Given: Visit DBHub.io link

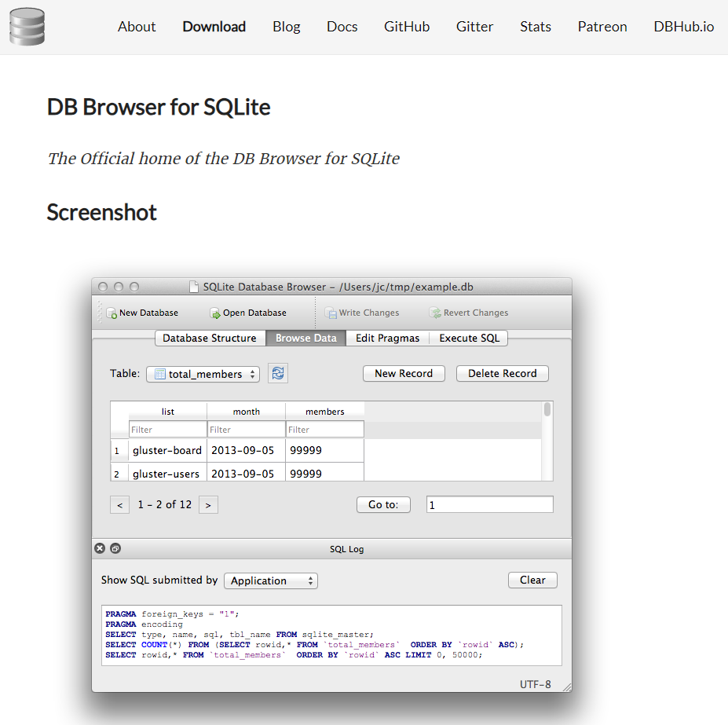Looking at the screenshot, I should click(683, 27).
